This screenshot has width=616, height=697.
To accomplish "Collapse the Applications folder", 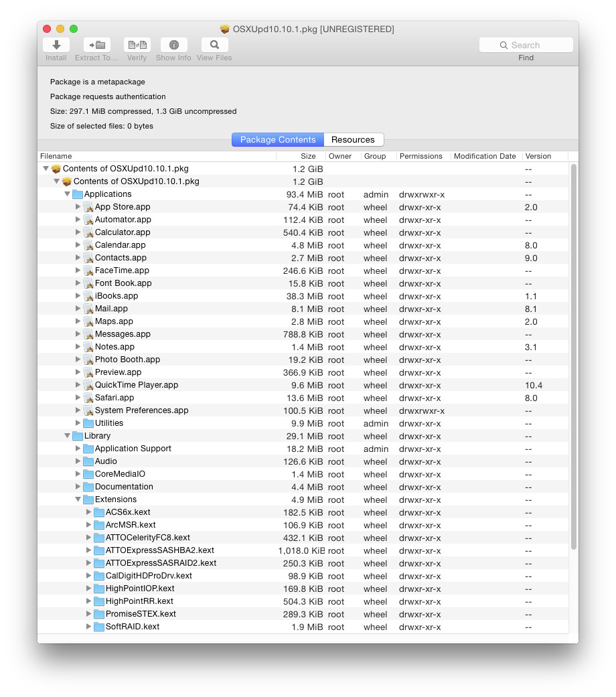I will click(67, 194).
